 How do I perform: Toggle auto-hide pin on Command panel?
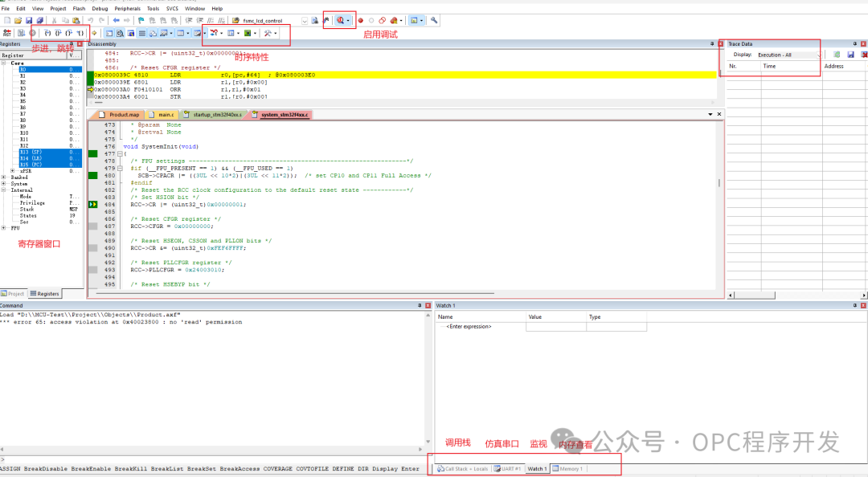420,305
